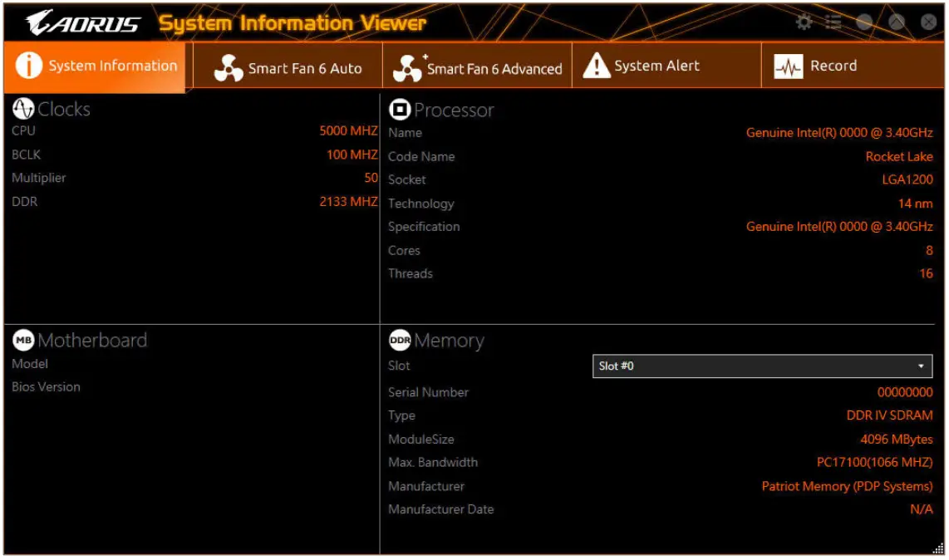Image resolution: width=949 pixels, height=560 pixels.
Task: Maximize the window with the triangle button
Action: click(896, 22)
